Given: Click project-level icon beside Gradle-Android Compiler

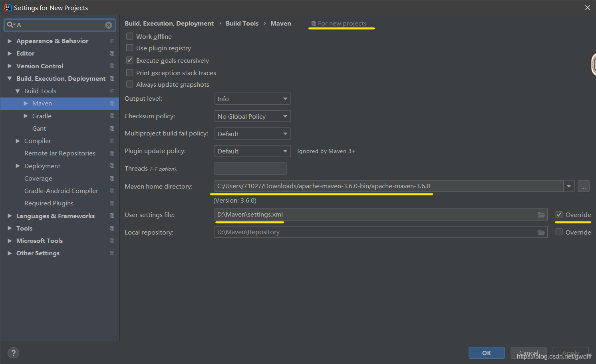Looking at the screenshot, I should (112, 191).
